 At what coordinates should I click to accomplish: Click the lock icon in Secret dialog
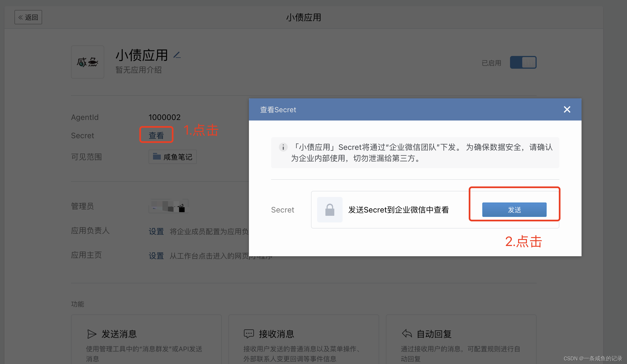pos(330,210)
